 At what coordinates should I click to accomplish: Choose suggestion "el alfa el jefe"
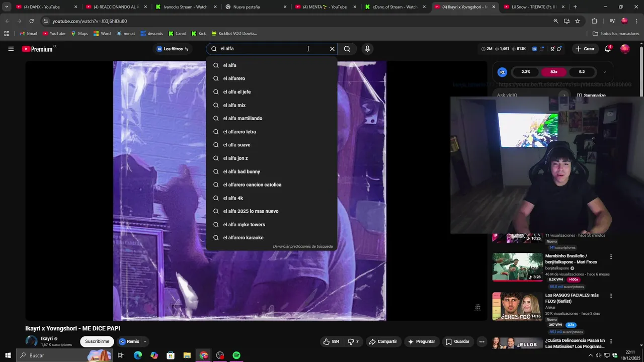pos(272,92)
